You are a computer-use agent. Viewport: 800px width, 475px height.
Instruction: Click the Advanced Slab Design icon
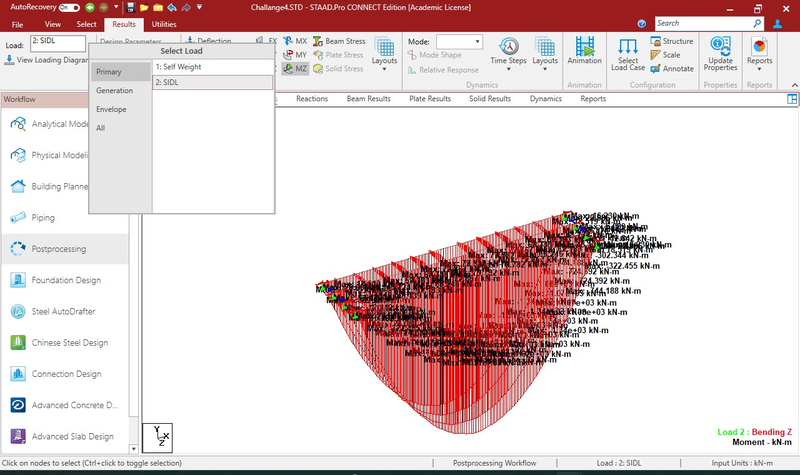tap(19, 436)
